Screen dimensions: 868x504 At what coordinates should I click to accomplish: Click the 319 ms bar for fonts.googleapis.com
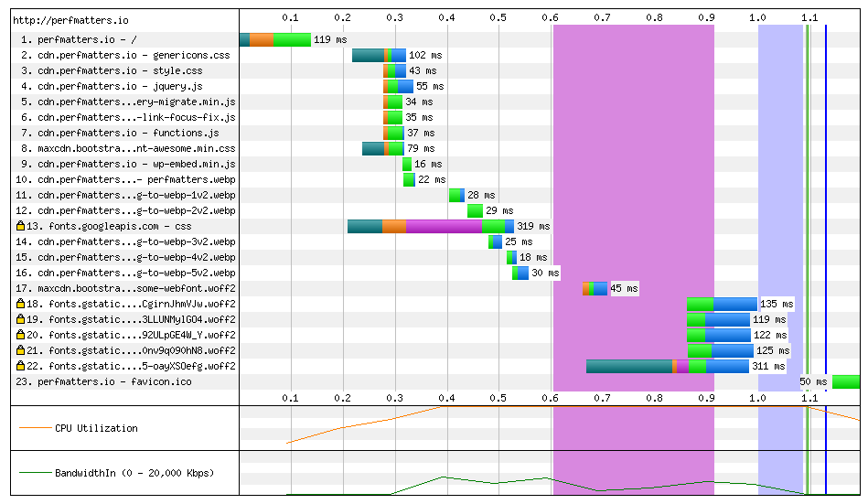coord(431,226)
